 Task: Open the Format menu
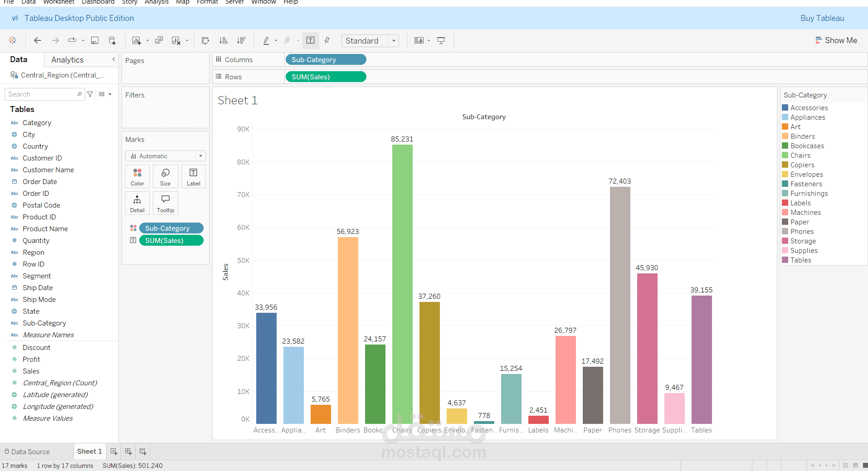point(207,2)
